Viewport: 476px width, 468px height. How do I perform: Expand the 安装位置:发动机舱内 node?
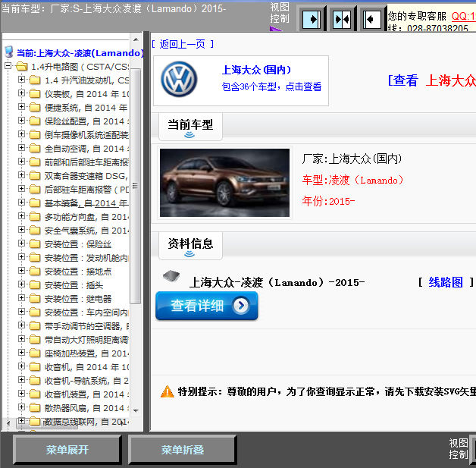[x=21, y=257]
